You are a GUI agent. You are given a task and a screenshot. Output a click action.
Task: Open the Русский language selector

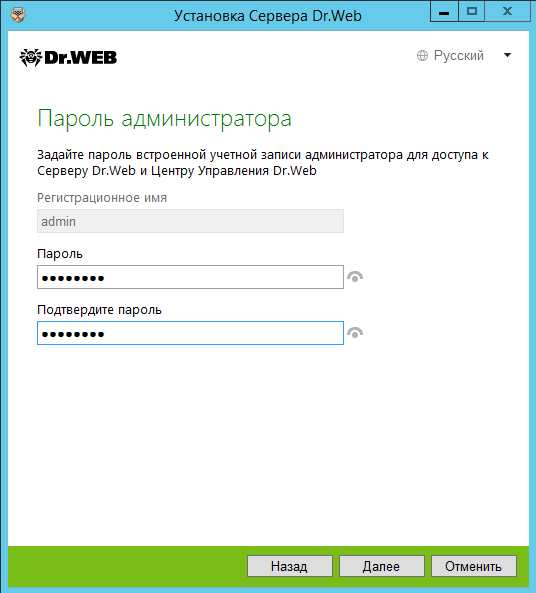[458, 56]
